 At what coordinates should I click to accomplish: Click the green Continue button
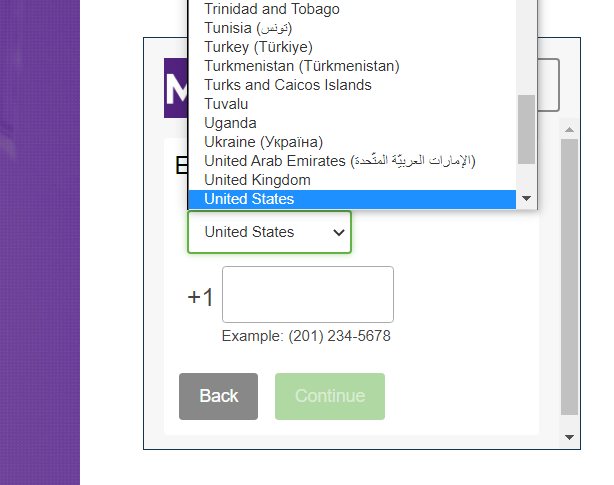tap(329, 396)
